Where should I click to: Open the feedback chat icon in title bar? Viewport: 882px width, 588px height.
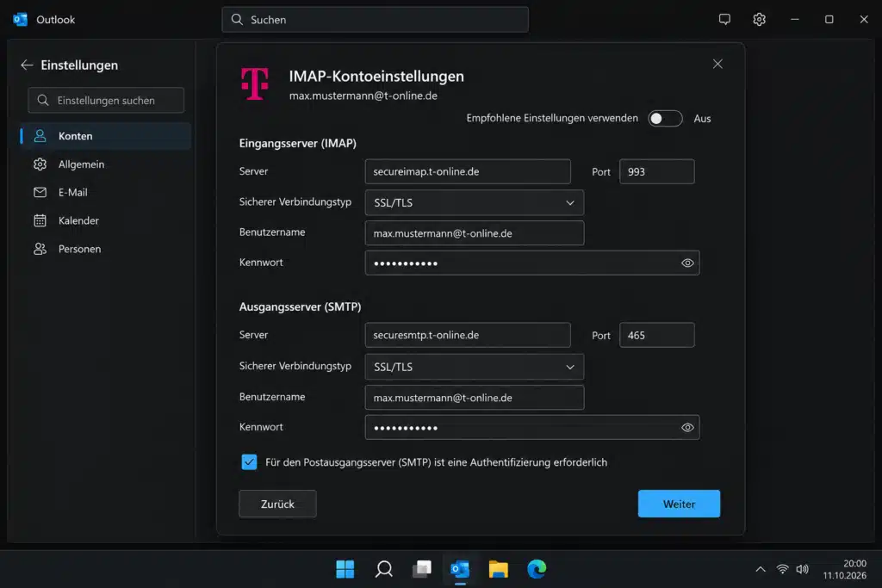pos(724,19)
